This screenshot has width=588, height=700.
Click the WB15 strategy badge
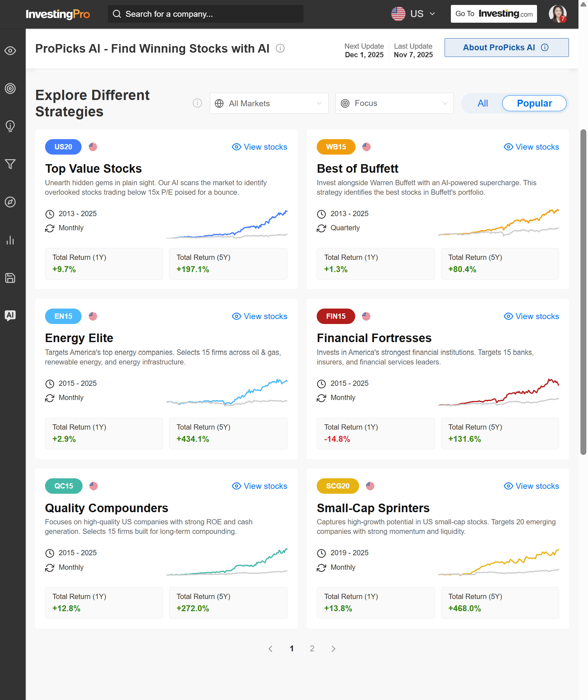(x=336, y=147)
